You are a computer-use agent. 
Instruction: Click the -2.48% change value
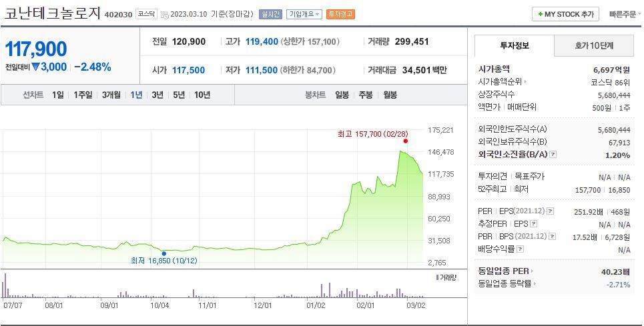point(92,67)
